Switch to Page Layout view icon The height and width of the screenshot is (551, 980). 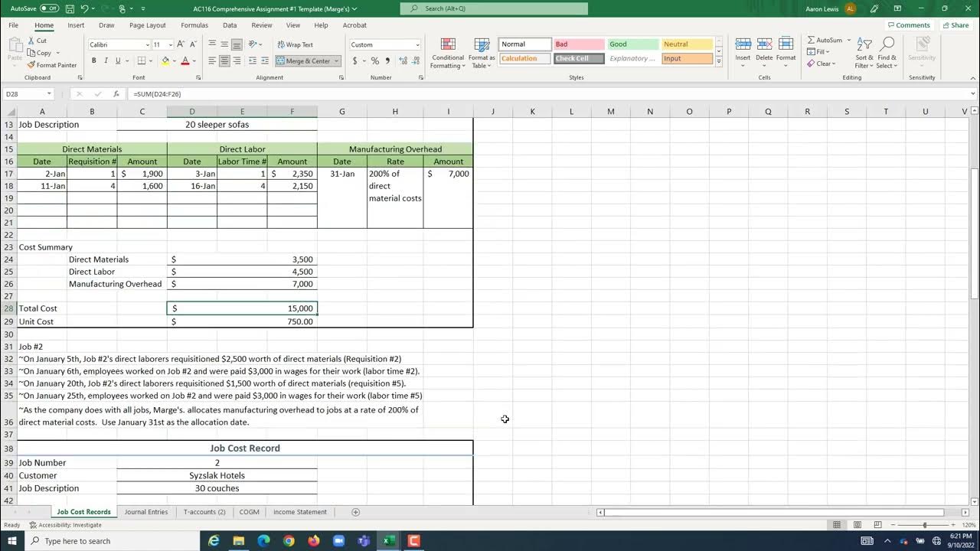click(857, 525)
